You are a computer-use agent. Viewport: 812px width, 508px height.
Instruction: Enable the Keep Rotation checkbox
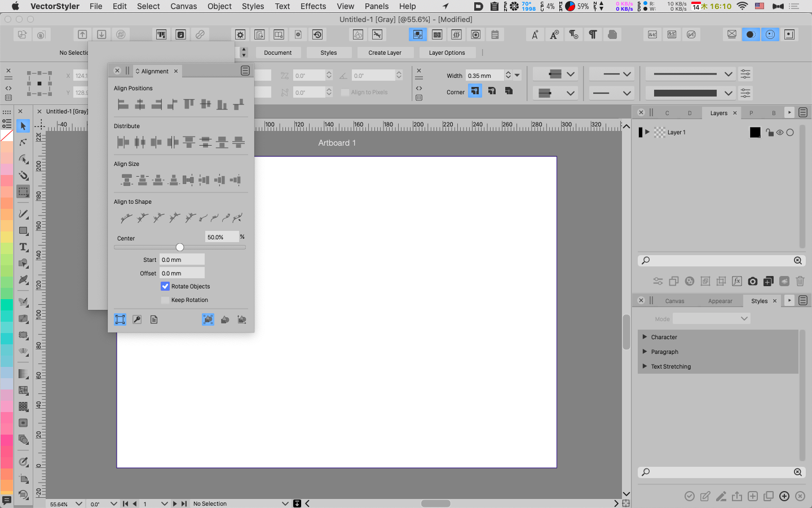point(165,300)
